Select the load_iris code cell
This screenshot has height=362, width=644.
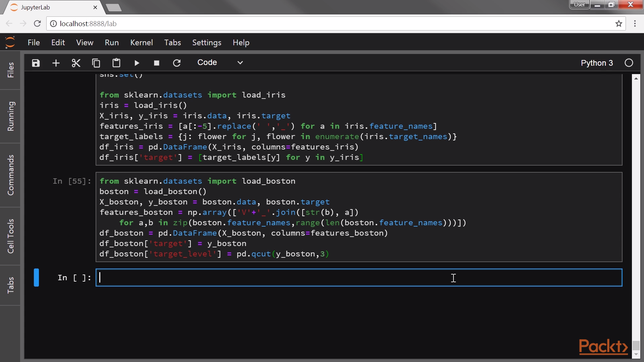359,120
